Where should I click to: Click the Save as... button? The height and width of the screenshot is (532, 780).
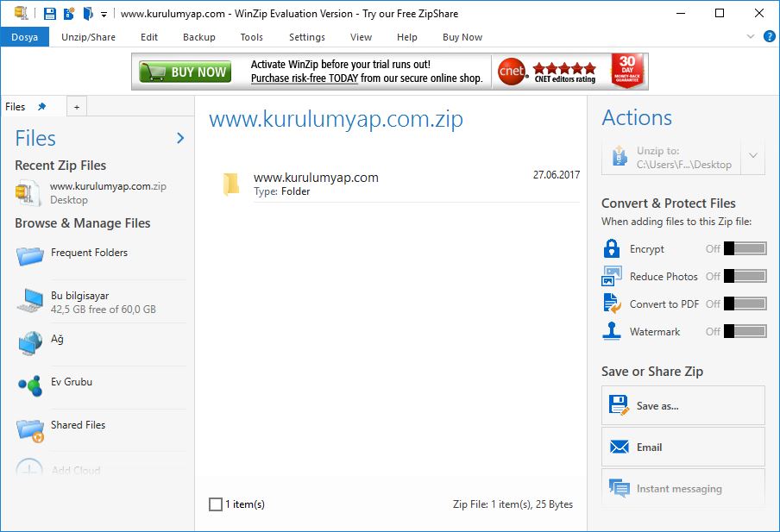pyautogui.click(x=683, y=406)
